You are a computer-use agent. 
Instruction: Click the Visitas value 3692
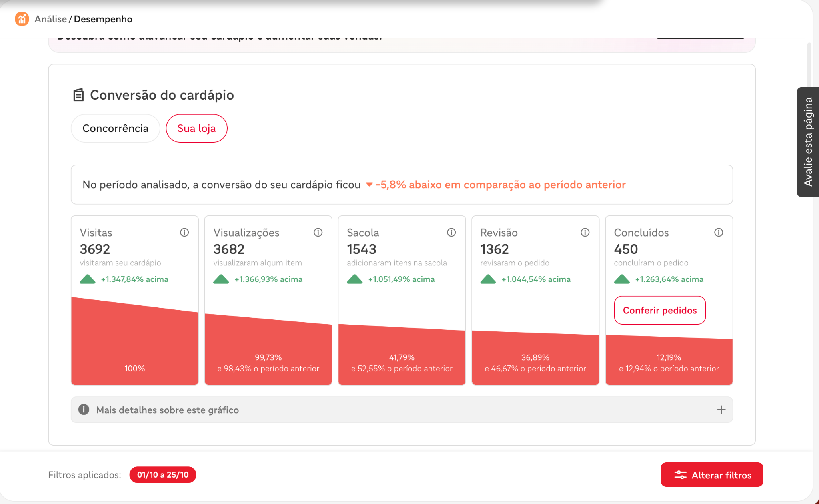95,249
